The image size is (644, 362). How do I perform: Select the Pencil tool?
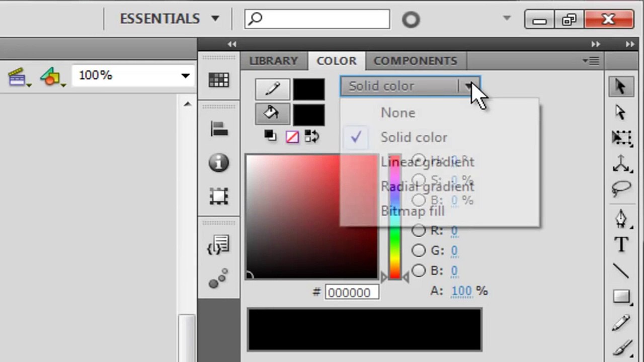coord(621,322)
